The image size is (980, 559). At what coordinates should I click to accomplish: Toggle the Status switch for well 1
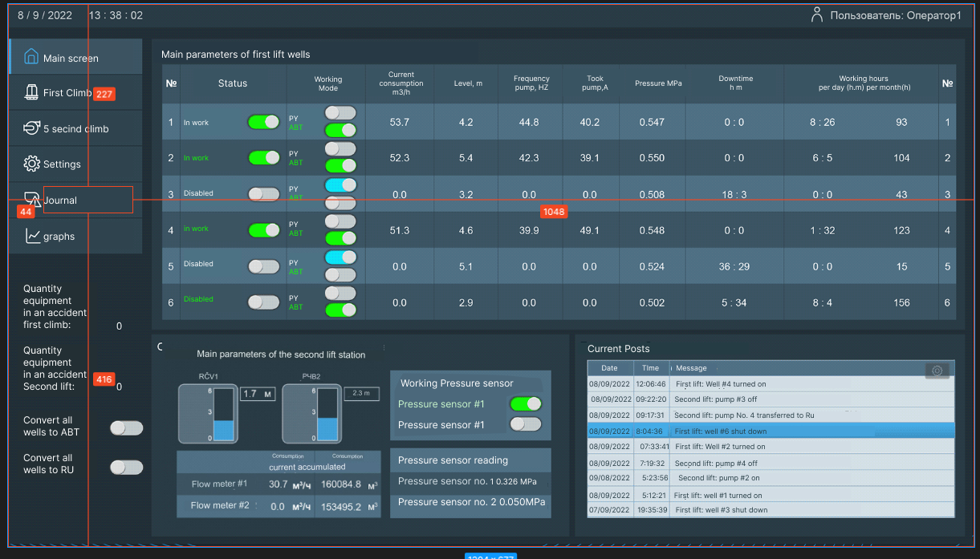click(263, 122)
